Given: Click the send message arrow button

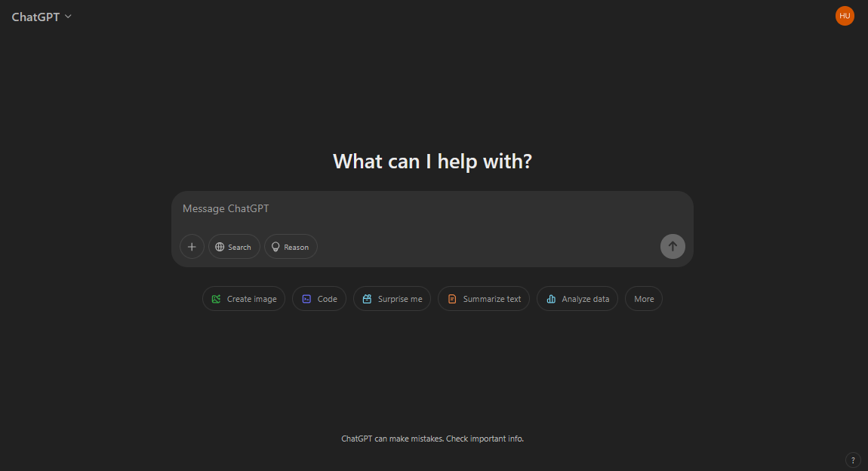Looking at the screenshot, I should pyautogui.click(x=673, y=246).
